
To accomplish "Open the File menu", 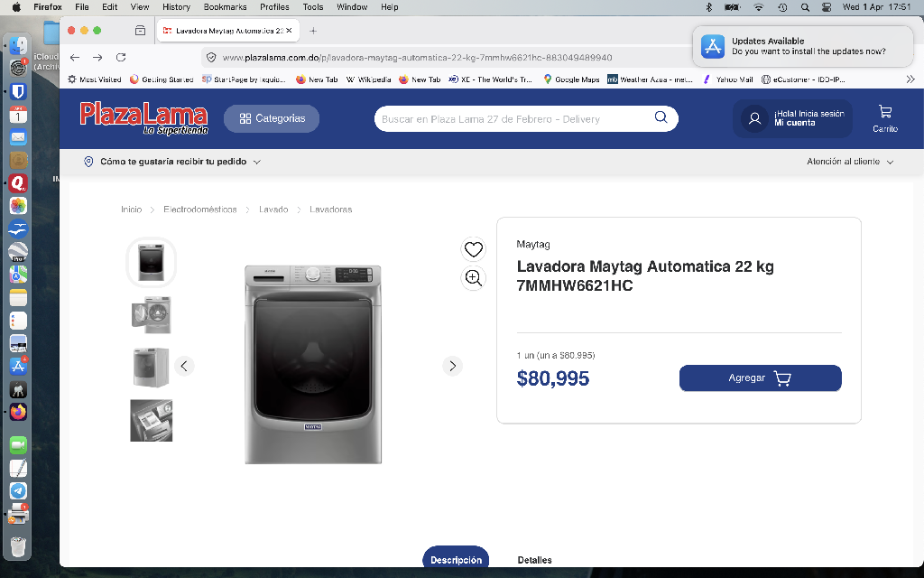I will coord(82,7).
